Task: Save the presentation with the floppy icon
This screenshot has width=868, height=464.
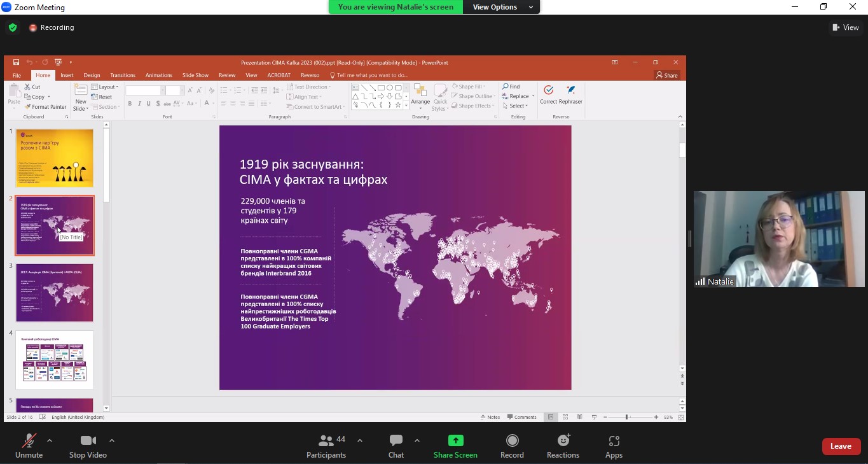Action: [16, 62]
